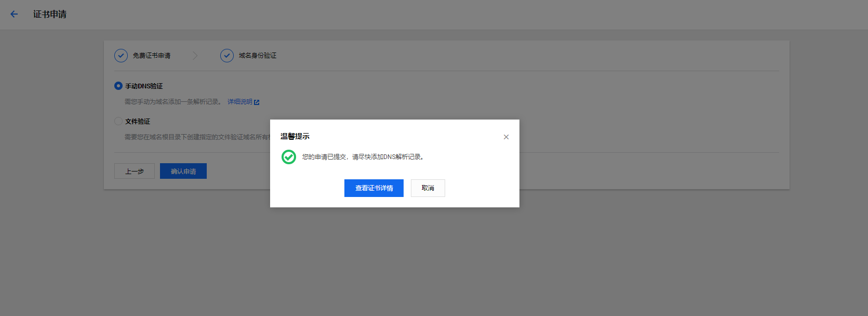Click the message 您的申请已提交，请尽快添加DNS解析记录。

364,157
